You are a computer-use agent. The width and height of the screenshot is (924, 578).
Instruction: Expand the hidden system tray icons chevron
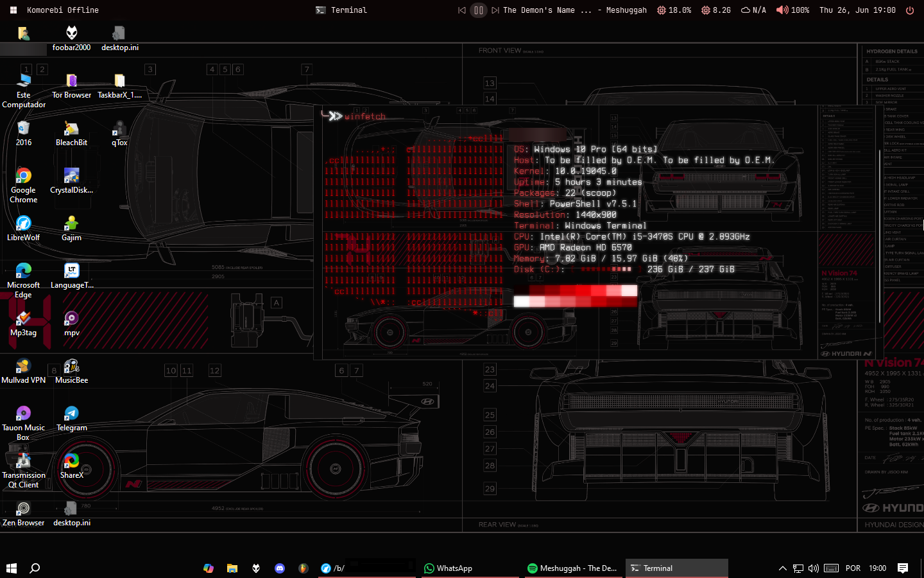tap(783, 568)
